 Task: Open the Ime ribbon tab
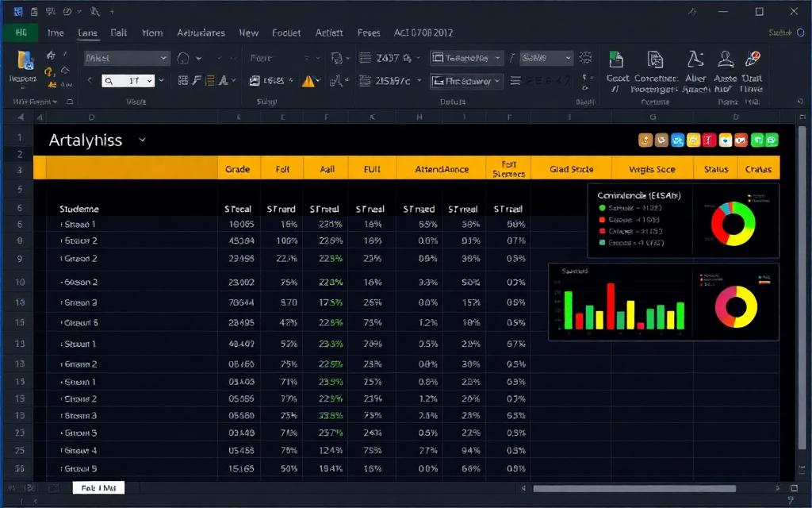point(56,33)
